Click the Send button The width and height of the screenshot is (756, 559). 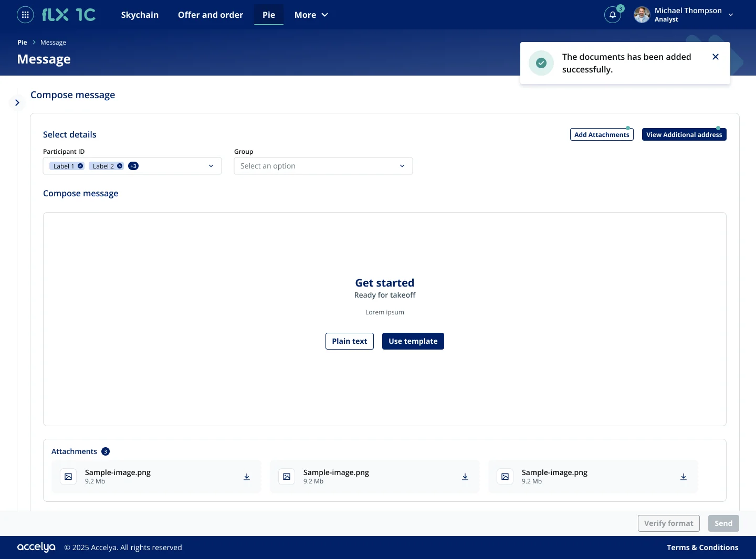tap(723, 523)
